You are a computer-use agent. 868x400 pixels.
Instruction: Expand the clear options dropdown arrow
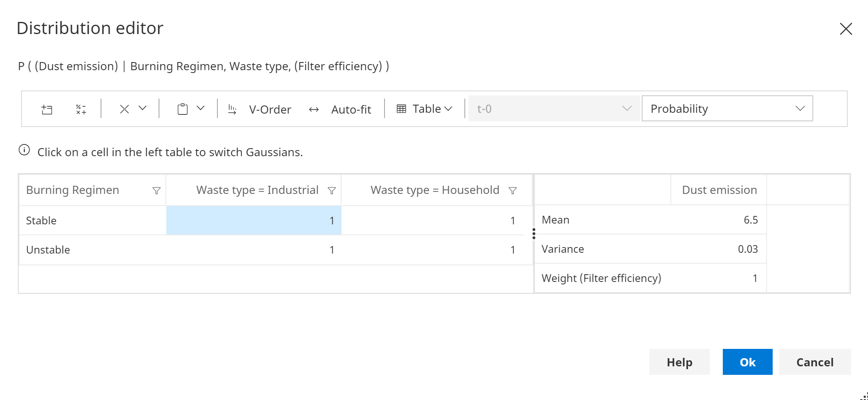pos(142,108)
